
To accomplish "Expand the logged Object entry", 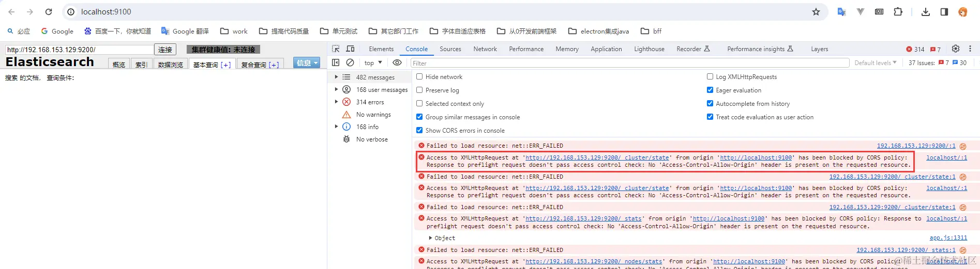I will [431, 238].
